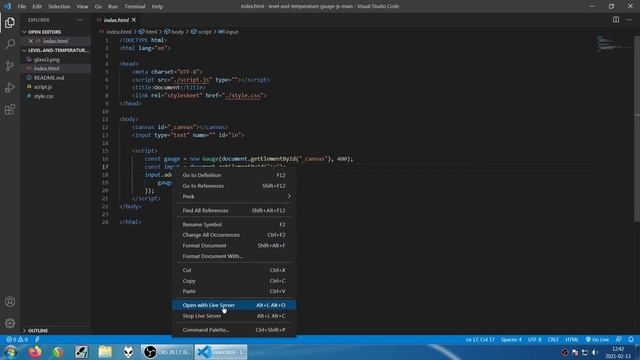Click CRLF end of line selector
This screenshot has height=360, width=640.
pyautogui.click(x=553, y=339)
